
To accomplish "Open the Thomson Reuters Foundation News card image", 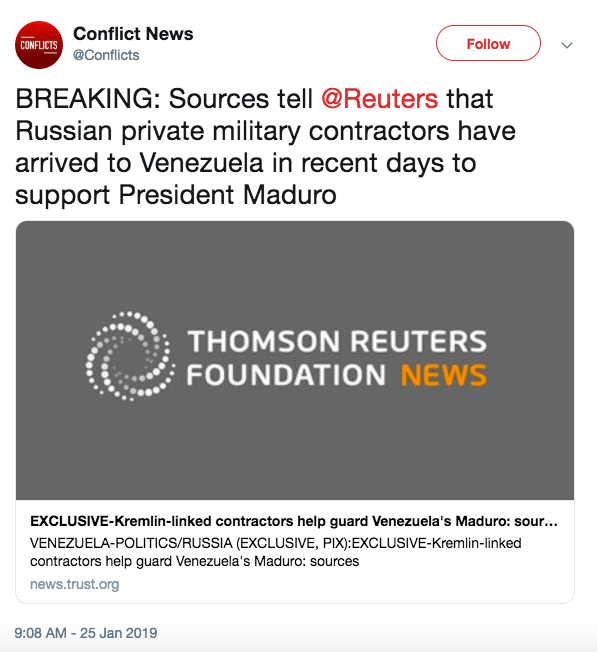I will click(295, 360).
